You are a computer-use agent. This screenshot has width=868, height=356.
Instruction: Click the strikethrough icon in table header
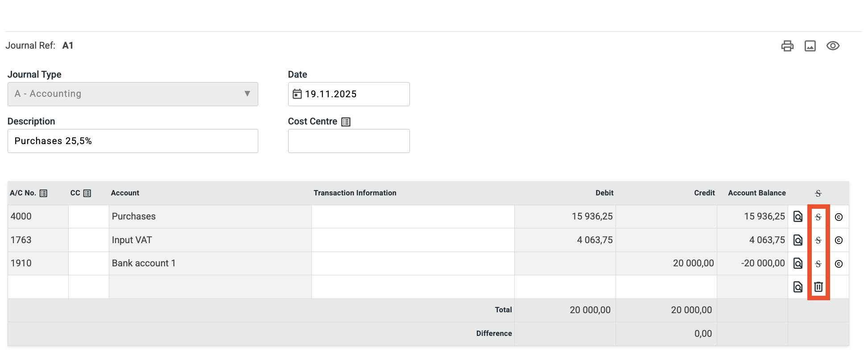coord(818,193)
